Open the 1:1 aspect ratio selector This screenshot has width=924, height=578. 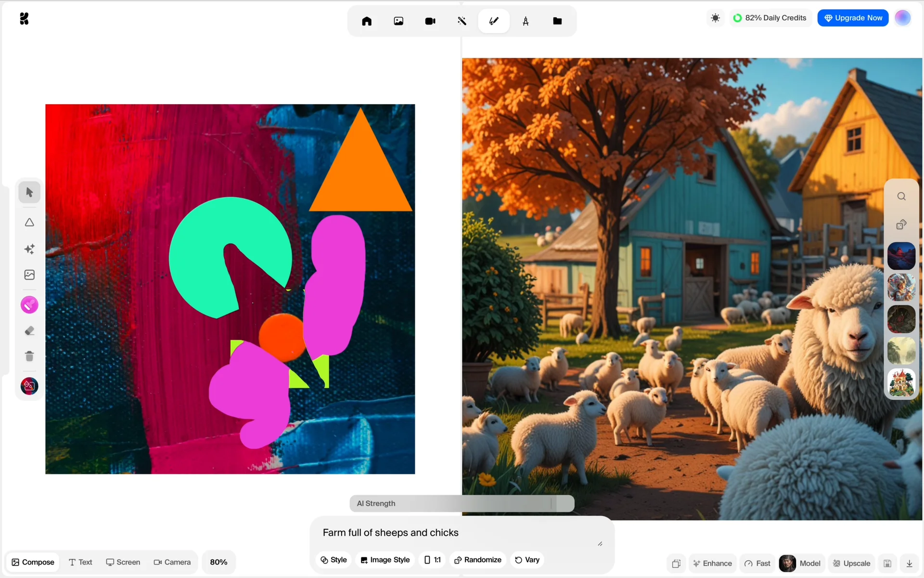pos(432,560)
